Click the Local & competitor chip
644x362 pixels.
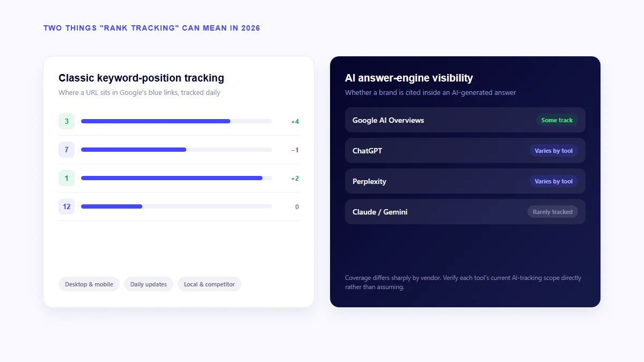tap(209, 284)
